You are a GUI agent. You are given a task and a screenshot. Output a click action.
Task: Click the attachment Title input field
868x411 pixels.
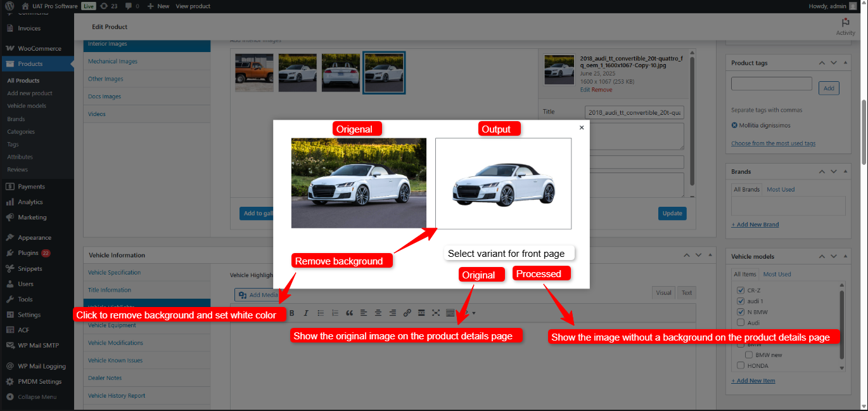pyautogui.click(x=634, y=112)
